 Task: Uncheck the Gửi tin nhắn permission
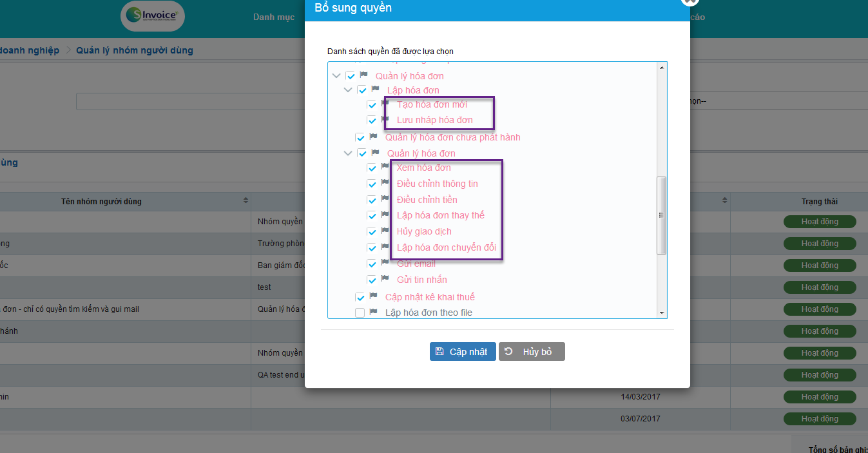coord(372,280)
